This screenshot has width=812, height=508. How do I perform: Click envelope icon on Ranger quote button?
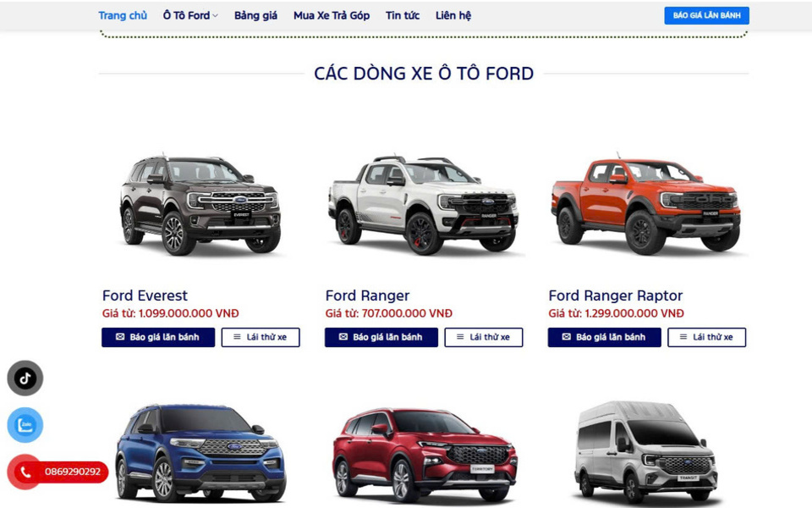click(x=343, y=337)
